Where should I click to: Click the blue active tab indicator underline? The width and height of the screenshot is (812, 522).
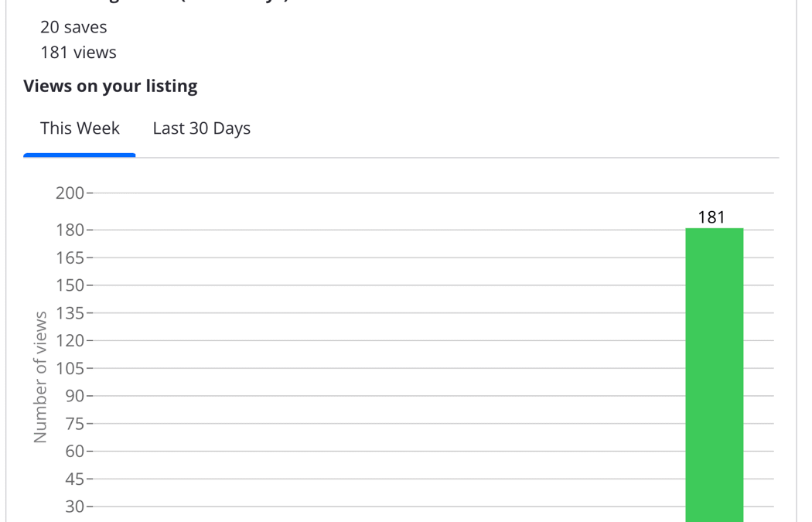click(x=79, y=155)
